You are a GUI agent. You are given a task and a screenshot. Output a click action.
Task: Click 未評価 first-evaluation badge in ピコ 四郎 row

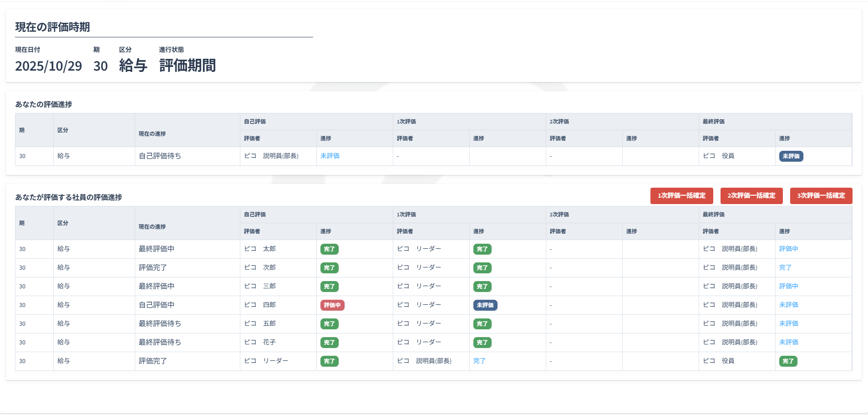[485, 305]
